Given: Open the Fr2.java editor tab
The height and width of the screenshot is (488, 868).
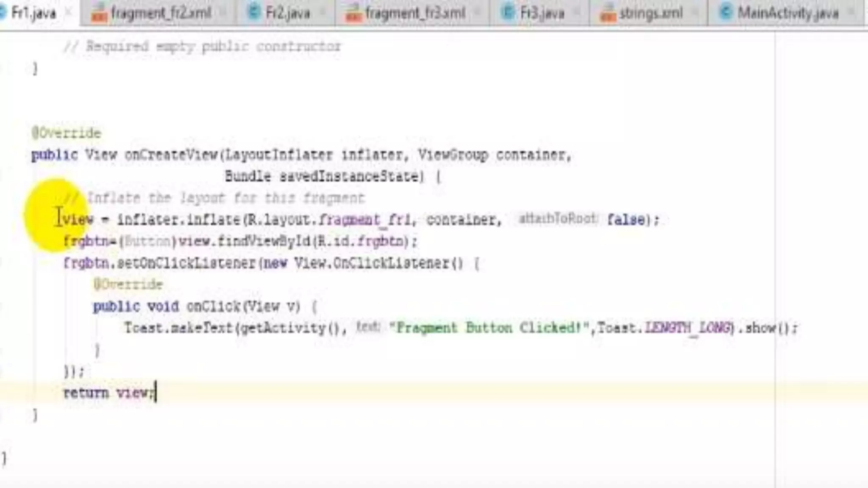Looking at the screenshot, I should click(x=287, y=13).
